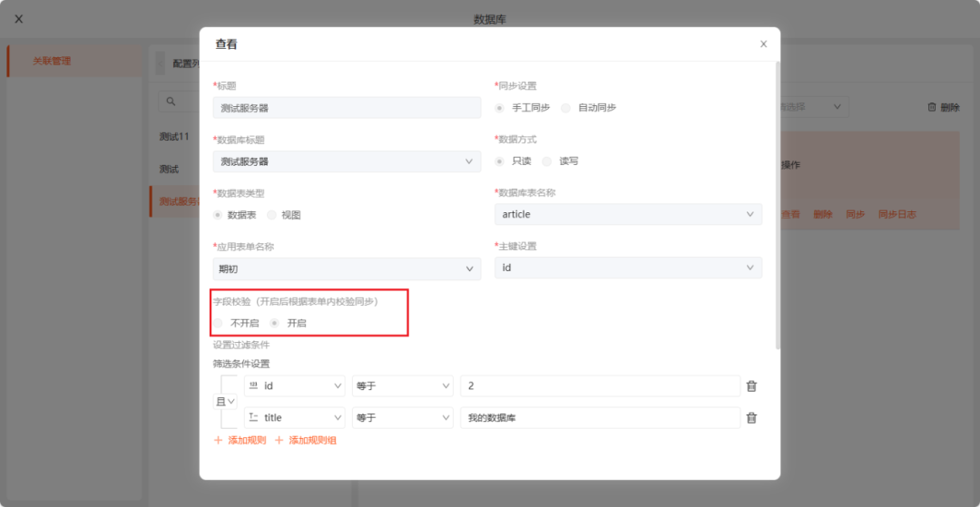Open 同步日志 in the background table row
The image size is (980, 507).
click(x=897, y=214)
